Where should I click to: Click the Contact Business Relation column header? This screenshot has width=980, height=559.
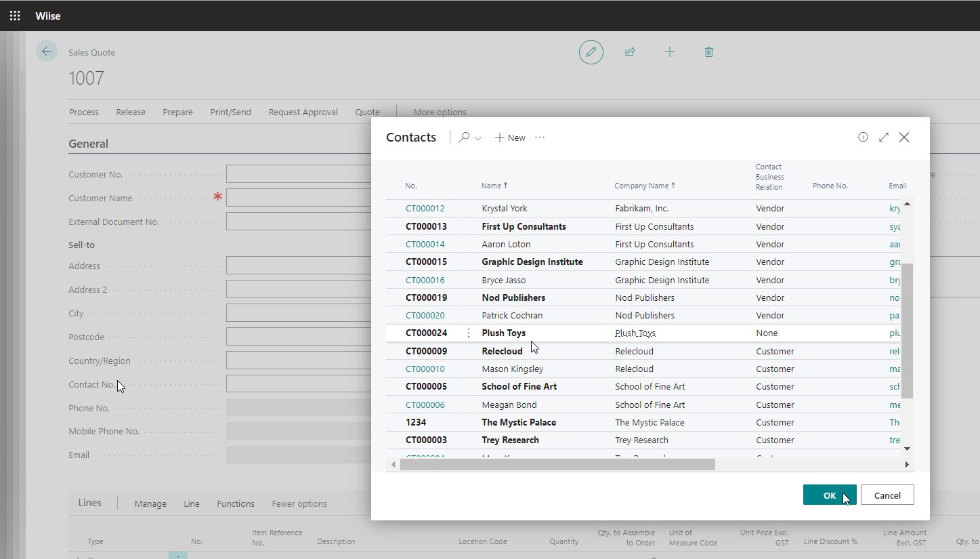coord(770,177)
